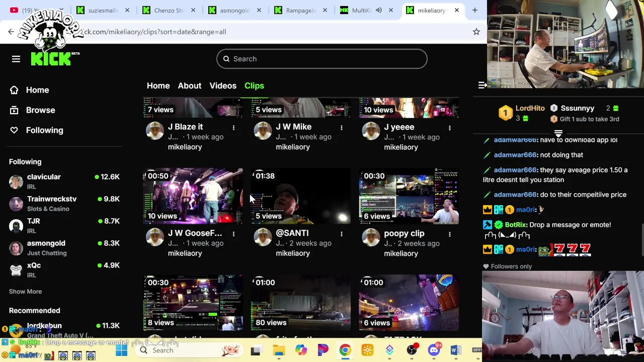Open TJR's channel in the Following list
Screen dimensions: 644x362
(x=64, y=226)
